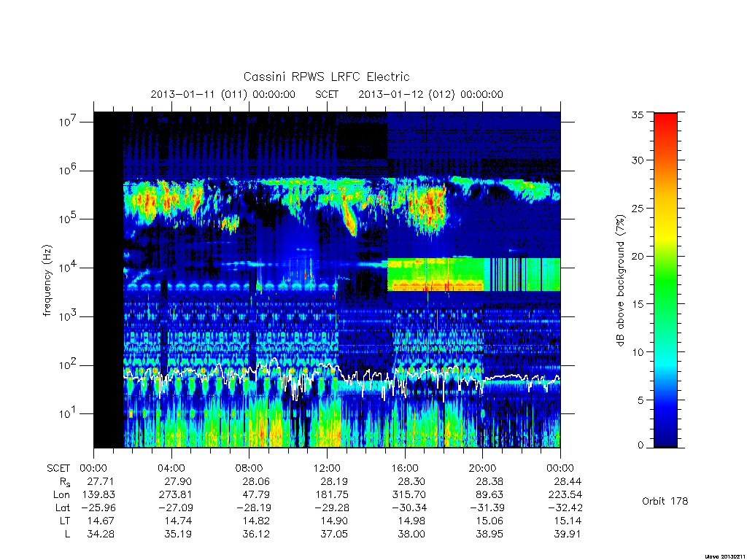Click the green middle of the color bar
This screenshot has width=747, height=560.
pyautogui.click(x=665, y=280)
